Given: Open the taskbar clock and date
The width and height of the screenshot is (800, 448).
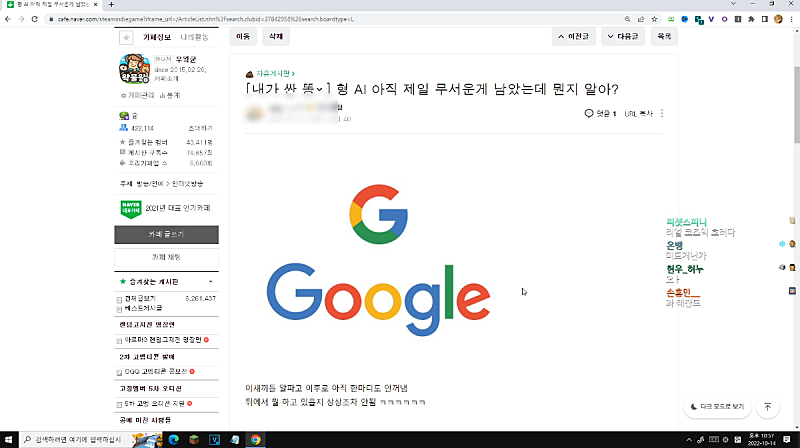Looking at the screenshot, I should point(761,439).
